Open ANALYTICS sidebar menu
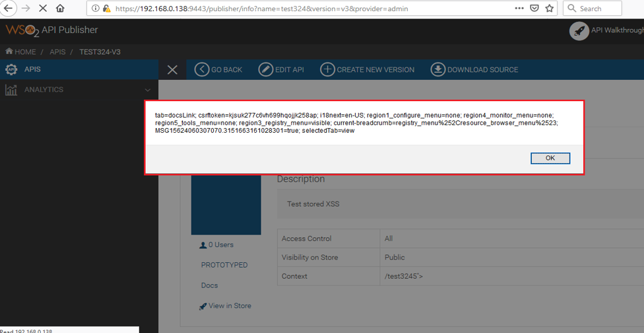Image resolution: width=644 pixels, height=333 pixels. tap(79, 90)
